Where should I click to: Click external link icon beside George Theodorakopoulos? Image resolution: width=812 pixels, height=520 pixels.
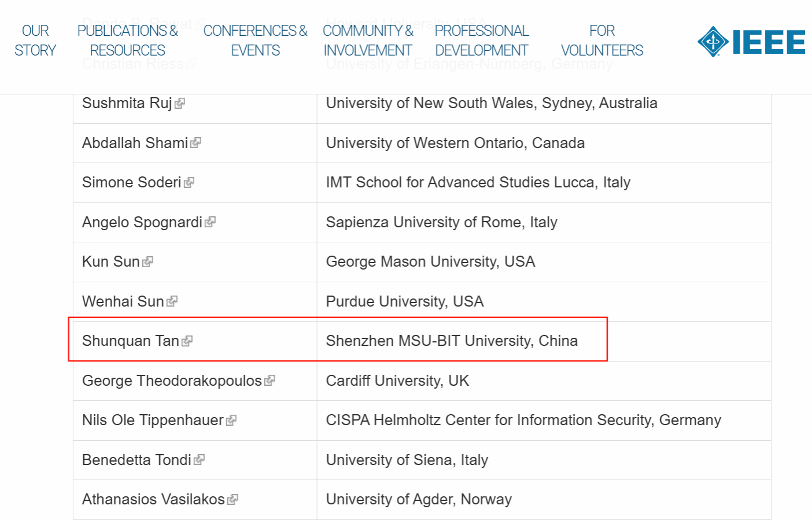(x=270, y=381)
